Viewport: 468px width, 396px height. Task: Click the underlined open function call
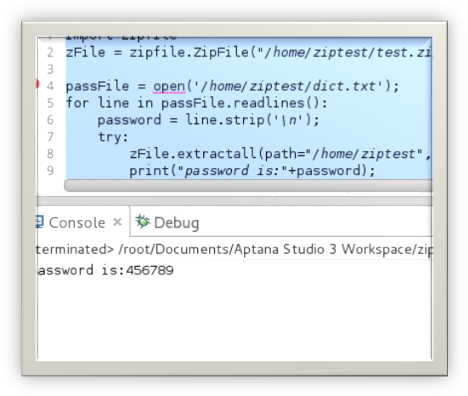pyautogui.click(x=169, y=86)
